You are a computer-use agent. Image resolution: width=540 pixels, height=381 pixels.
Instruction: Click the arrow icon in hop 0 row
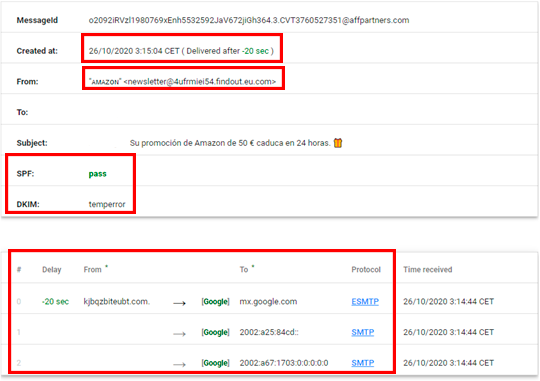[179, 303]
